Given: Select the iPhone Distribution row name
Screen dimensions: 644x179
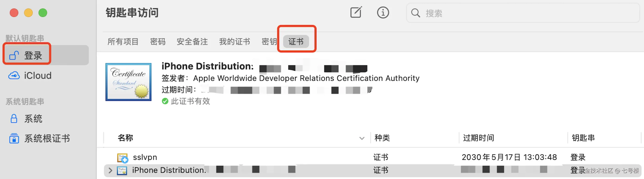Looking at the screenshot, I should (169, 170).
